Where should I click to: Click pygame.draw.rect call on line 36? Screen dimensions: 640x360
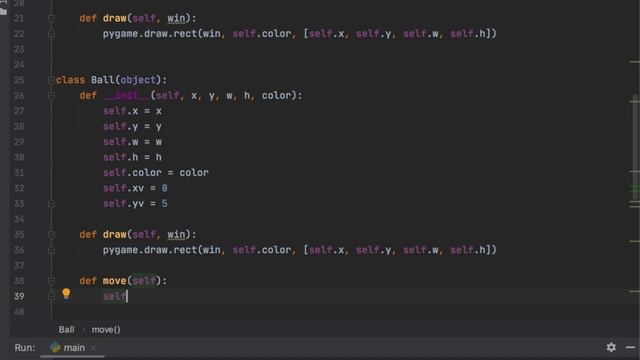click(300, 250)
